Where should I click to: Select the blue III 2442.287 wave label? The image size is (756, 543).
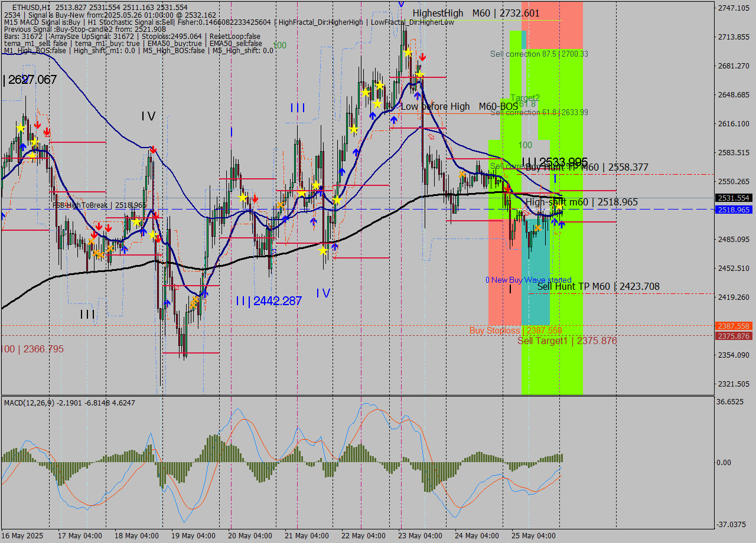coord(268,301)
